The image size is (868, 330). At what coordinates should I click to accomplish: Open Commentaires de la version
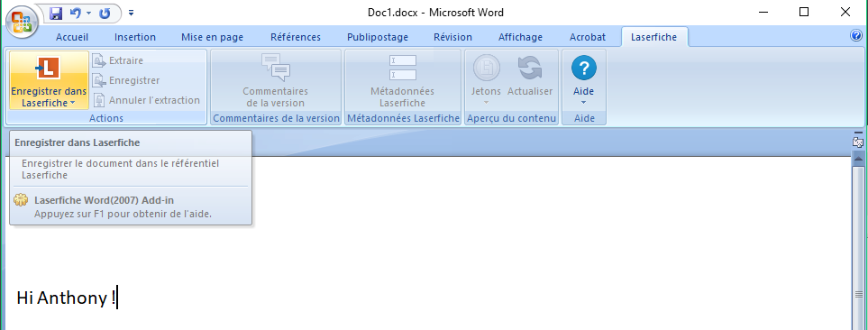275,81
